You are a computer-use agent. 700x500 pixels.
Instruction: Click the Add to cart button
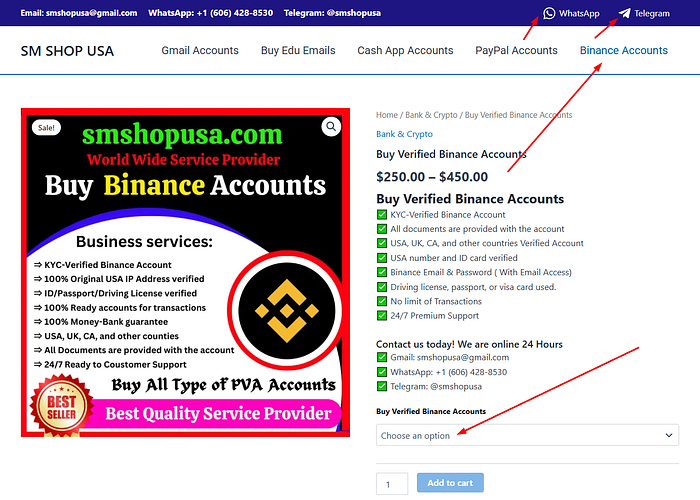[450, 483]
